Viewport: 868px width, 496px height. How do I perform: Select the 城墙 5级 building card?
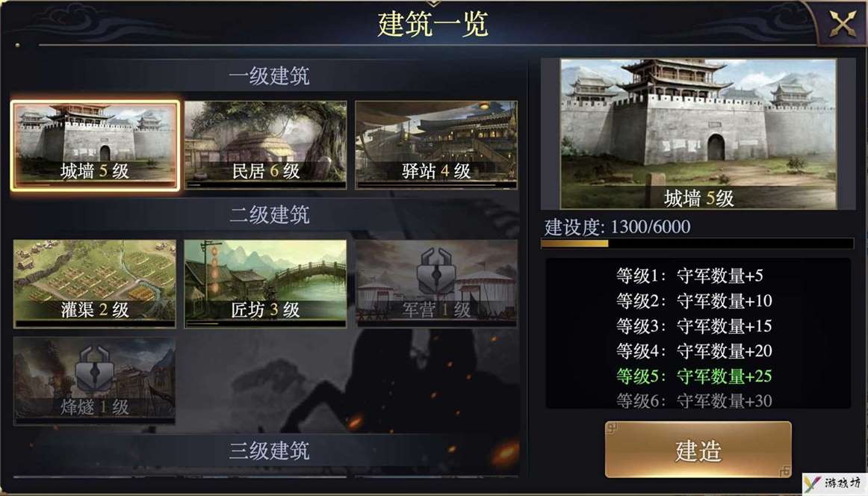pyautogui.click(x=95, y=146)
